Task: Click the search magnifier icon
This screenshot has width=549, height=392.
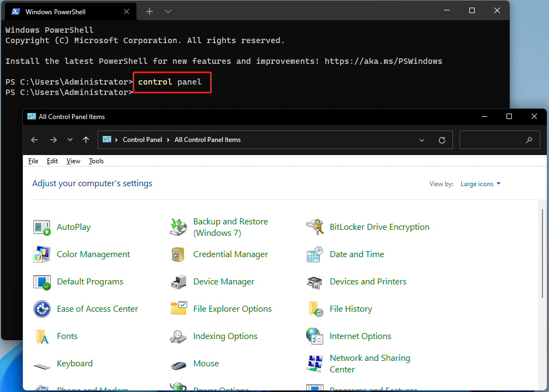Action: (529, 140)
